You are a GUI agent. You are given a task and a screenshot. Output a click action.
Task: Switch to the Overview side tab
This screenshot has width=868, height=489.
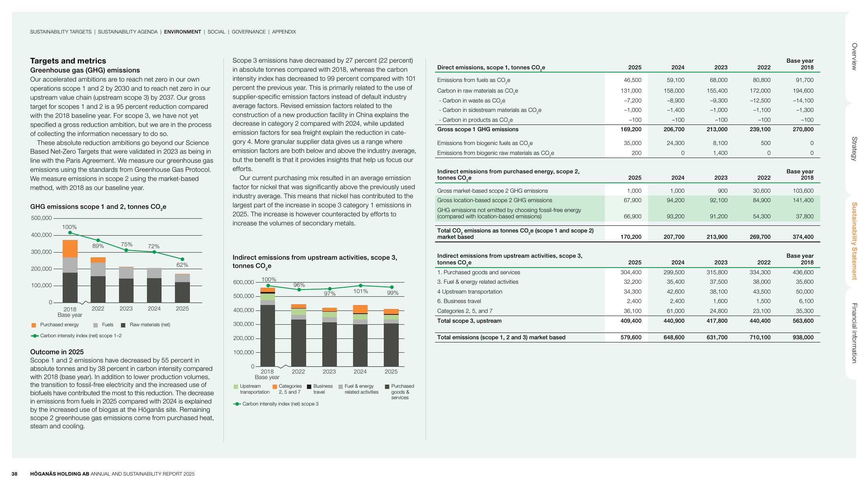click(854, 57)
